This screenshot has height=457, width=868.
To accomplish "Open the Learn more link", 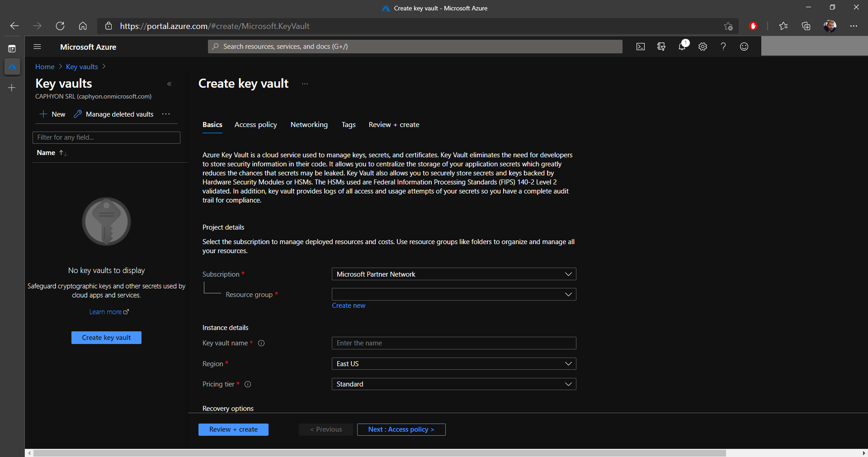I will coord(109,312).
